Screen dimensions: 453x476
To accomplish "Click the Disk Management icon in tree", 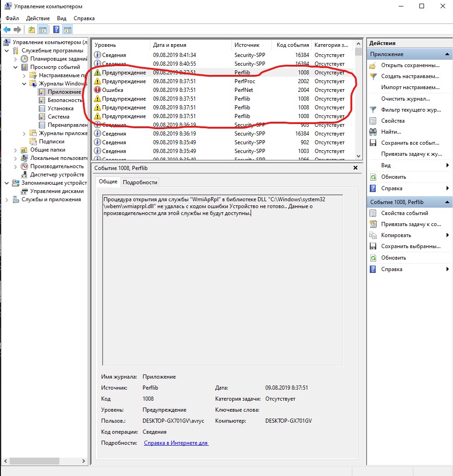I will [x=24, y=191].
